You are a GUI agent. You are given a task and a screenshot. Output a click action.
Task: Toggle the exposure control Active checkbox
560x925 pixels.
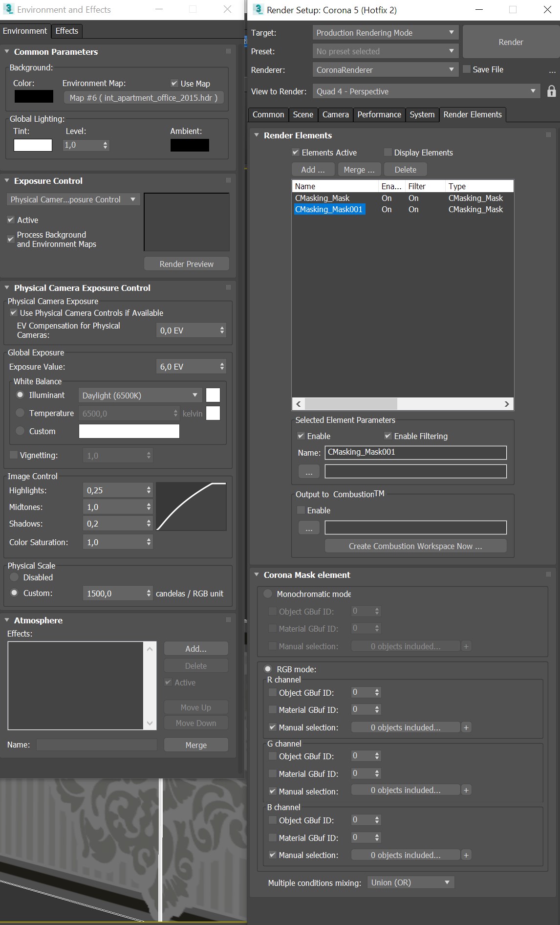(x=11, y=220)
